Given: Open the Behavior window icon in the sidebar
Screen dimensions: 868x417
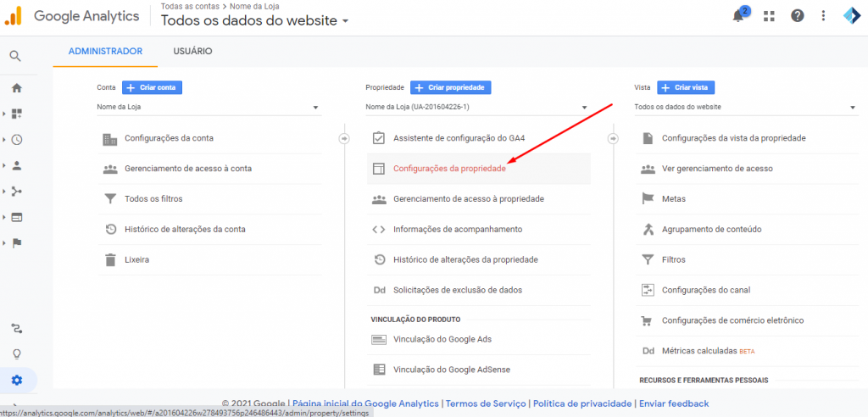Looking at the screenshot, I should [x=17, y=217].
